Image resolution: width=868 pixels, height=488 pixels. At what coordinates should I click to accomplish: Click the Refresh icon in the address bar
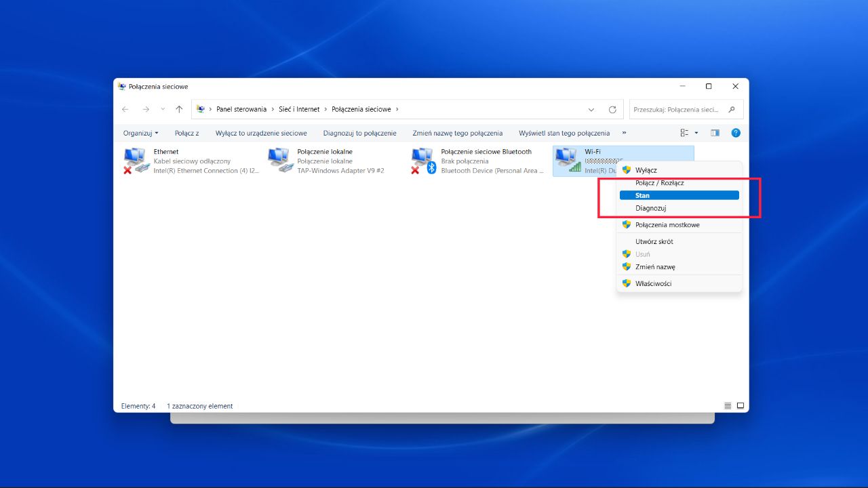(x=612, y=109)
